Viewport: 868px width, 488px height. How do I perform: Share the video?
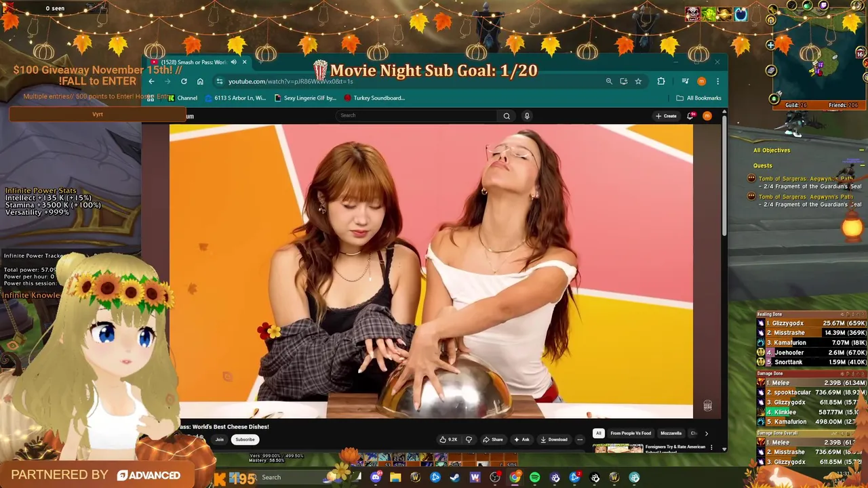(x=492, y=439)
